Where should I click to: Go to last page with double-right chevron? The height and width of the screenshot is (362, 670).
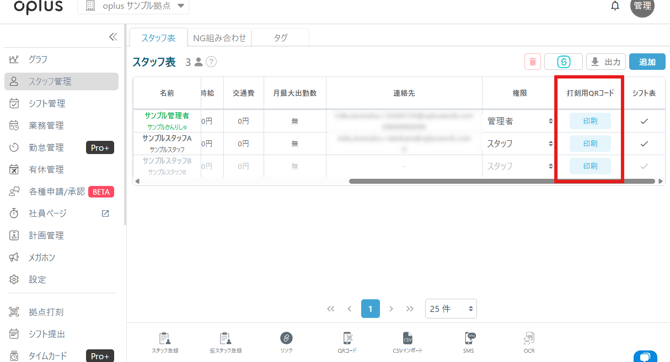pyautogui.click(x=410, y=309)
